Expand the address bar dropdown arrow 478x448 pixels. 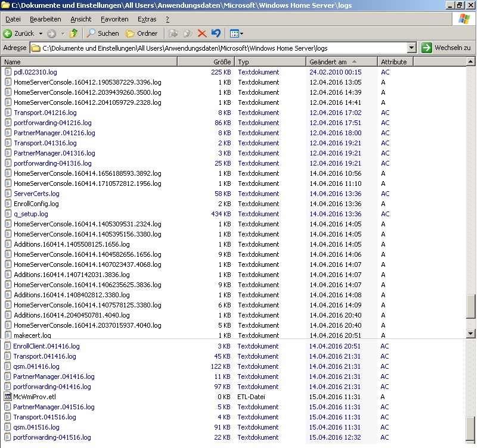411,48
